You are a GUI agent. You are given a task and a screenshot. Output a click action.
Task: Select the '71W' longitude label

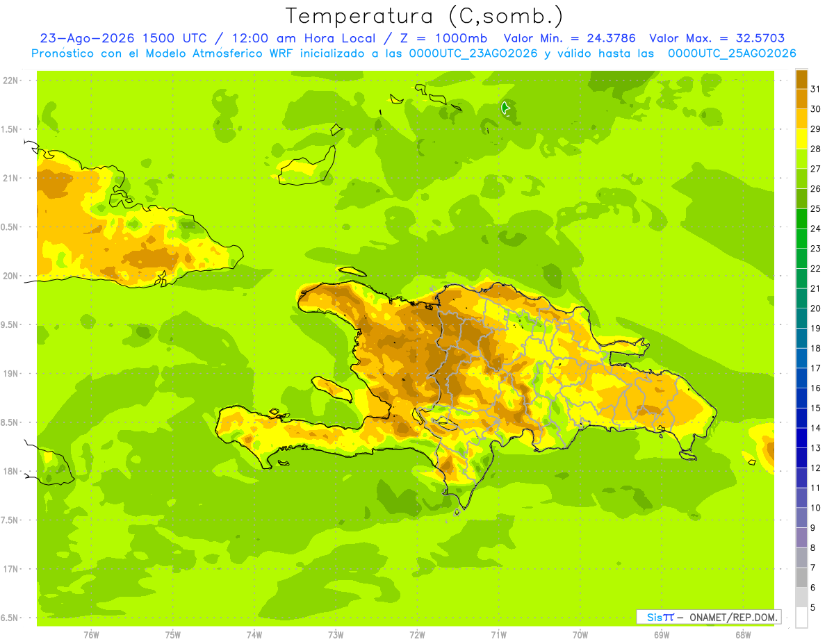click(498, 634)
